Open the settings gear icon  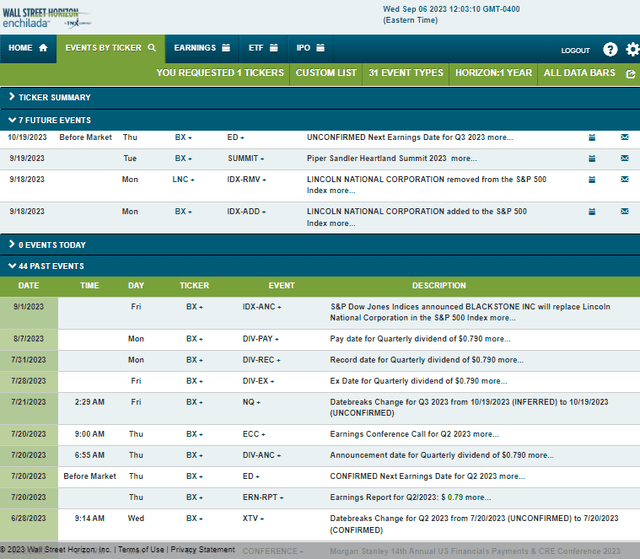point(633,49)
